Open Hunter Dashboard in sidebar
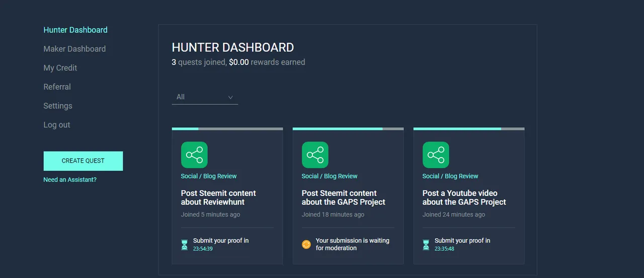Viewport: 644px width, 278px height. [x=75, y=30]
